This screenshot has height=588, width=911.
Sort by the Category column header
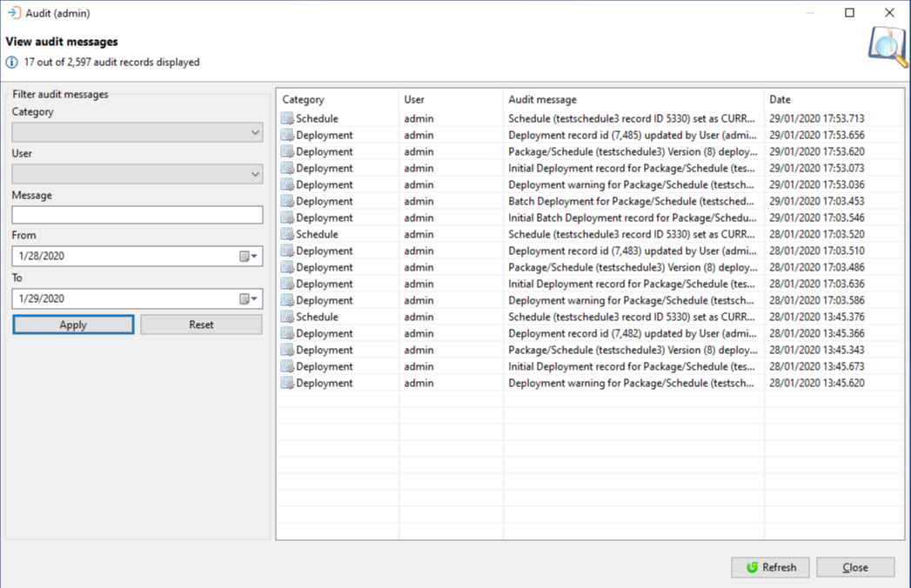coord(338,99)
